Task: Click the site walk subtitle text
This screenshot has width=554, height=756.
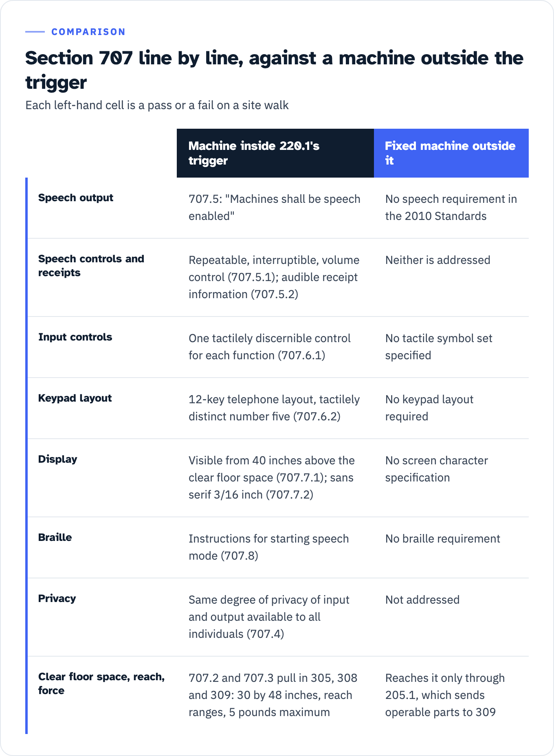Action: [157, 105]
